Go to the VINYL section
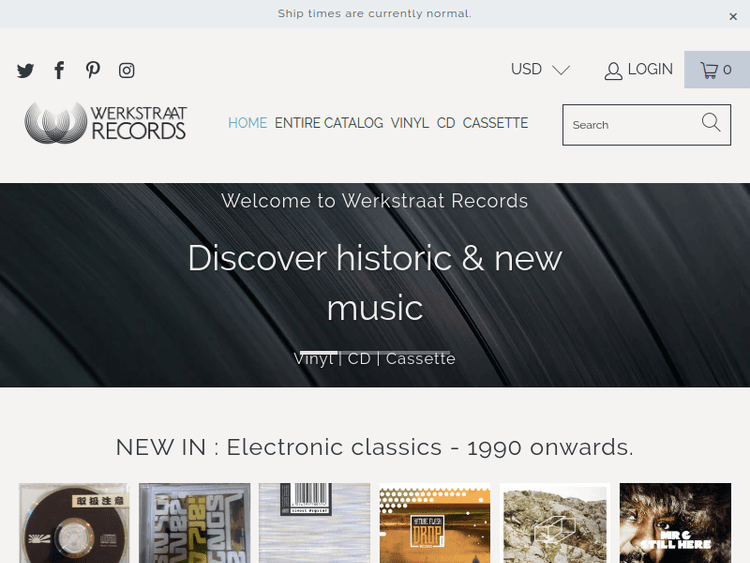The image size is (750, 563). tap(409, 123)
